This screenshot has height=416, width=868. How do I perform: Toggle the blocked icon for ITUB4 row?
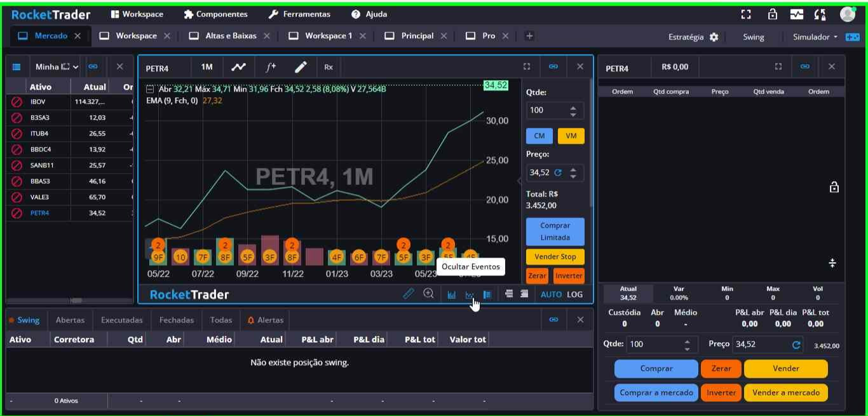pyautogui.click(x=17, y=134)
